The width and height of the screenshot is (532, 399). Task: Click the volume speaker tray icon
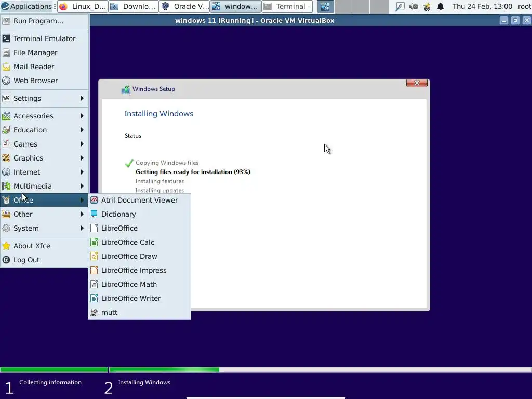point(413,6)
